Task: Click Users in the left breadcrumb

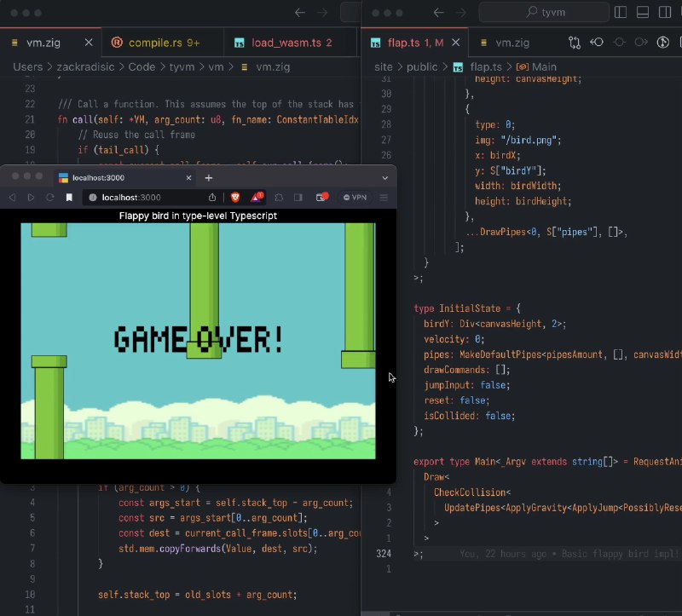Action: click(28, 67)
